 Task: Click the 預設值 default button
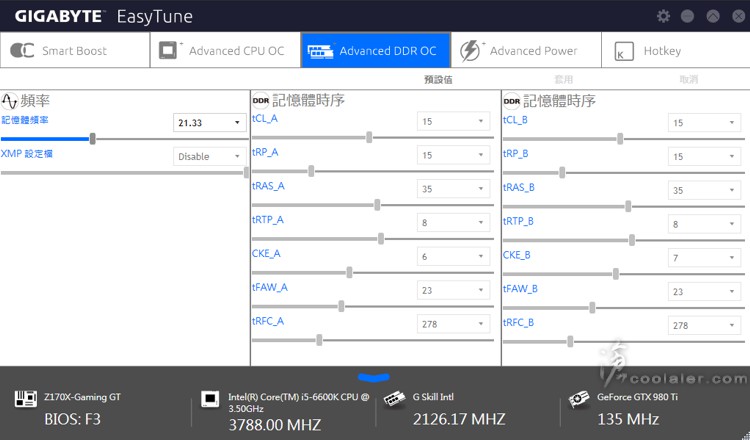[x=438, y=79]
